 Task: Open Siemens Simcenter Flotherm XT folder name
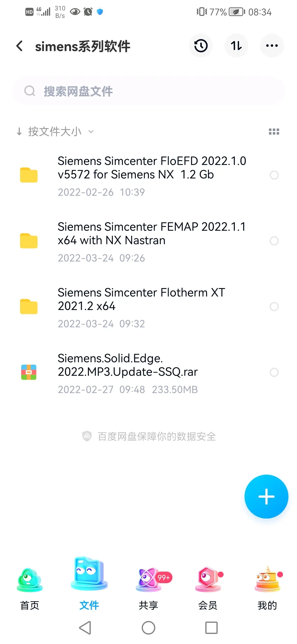click(141, 299)
